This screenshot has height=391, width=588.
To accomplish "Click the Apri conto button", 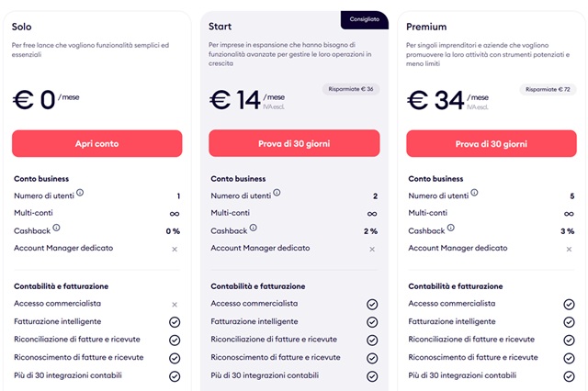I will 96,143.
